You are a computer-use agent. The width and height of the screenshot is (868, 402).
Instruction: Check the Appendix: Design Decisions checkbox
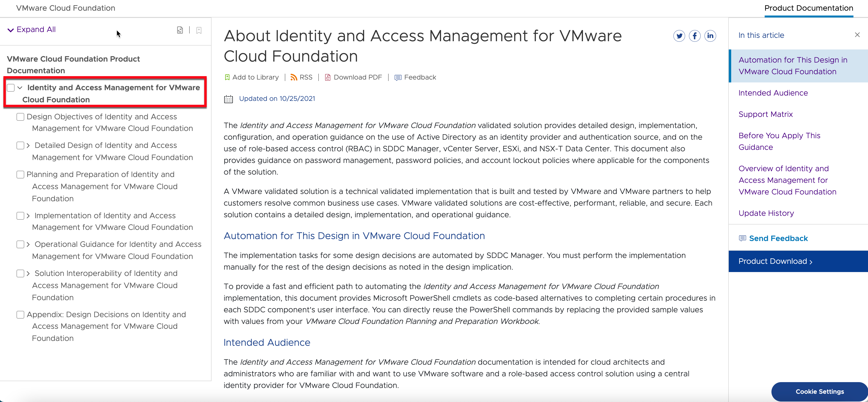pos(20,315)
